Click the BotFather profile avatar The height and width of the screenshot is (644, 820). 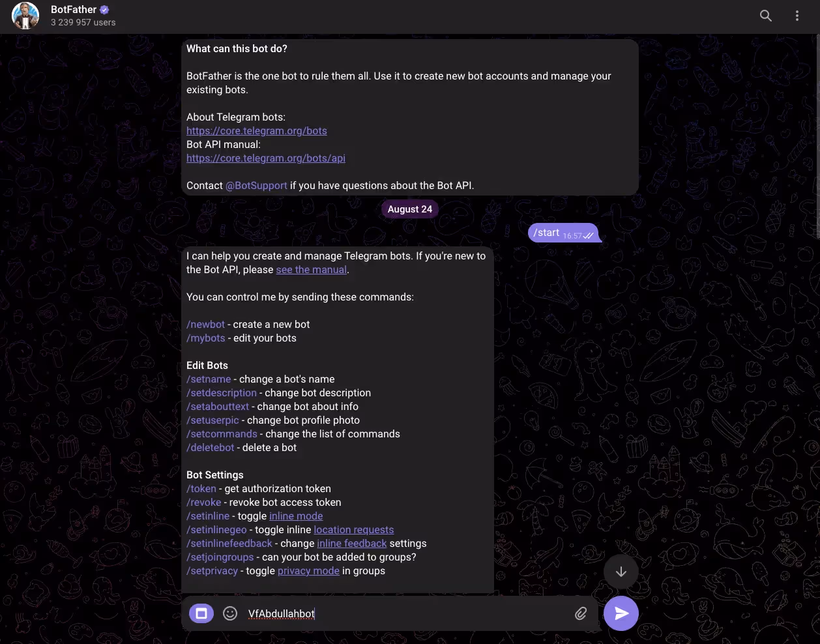pos(25,16)
